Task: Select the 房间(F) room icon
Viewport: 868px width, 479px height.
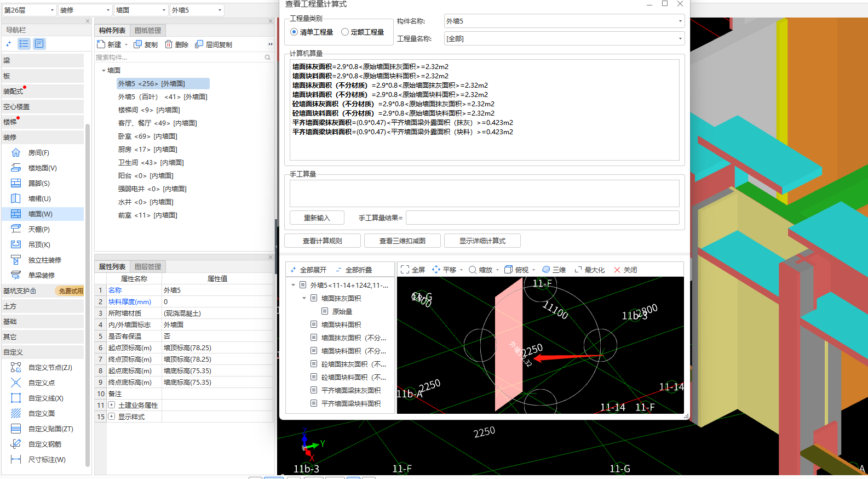Action: [x=16, y=153]
